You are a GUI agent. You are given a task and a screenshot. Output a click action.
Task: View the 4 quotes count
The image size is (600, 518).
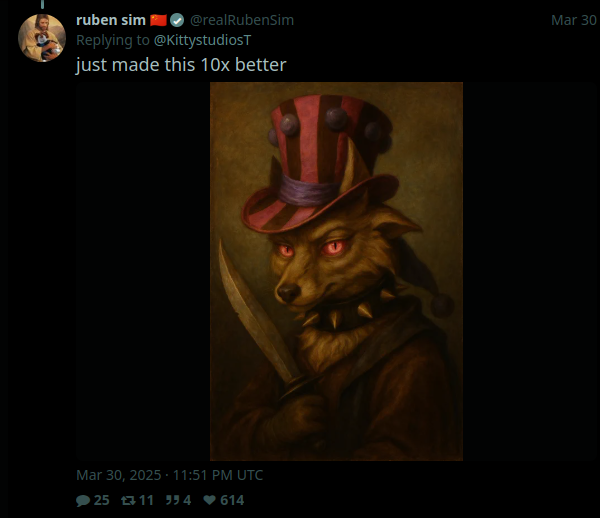click(x=187, y=500)
